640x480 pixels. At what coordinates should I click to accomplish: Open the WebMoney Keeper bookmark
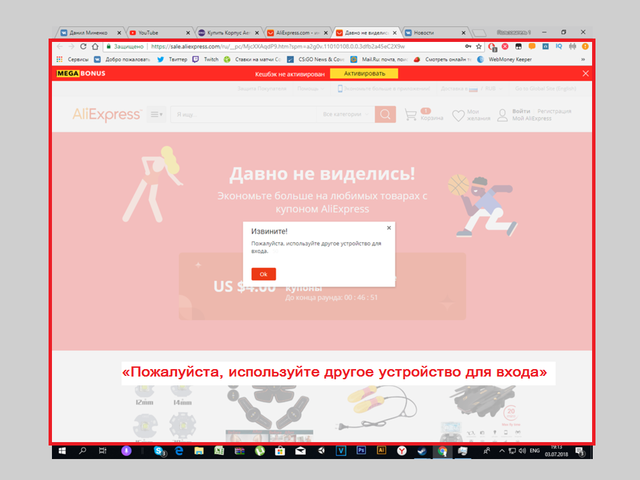coord(504,60)
